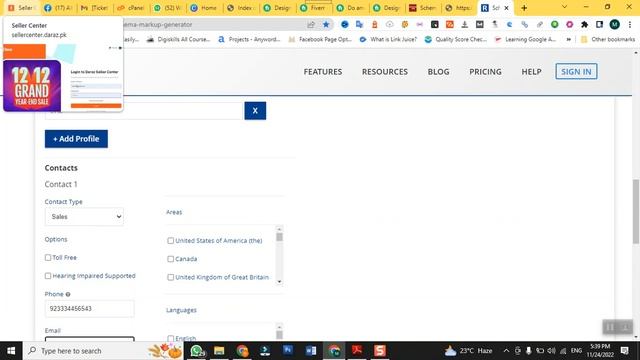Open Facebook Page Opt bookmark
640x360 pixels.
pos(320,40)
